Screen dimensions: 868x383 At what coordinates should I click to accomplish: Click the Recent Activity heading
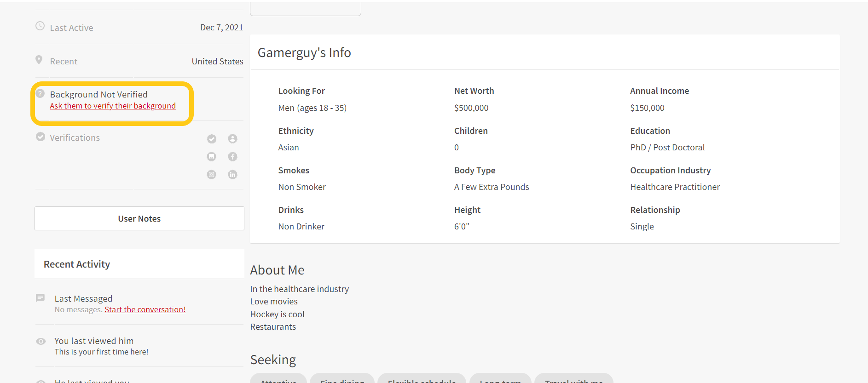(77, 264)
